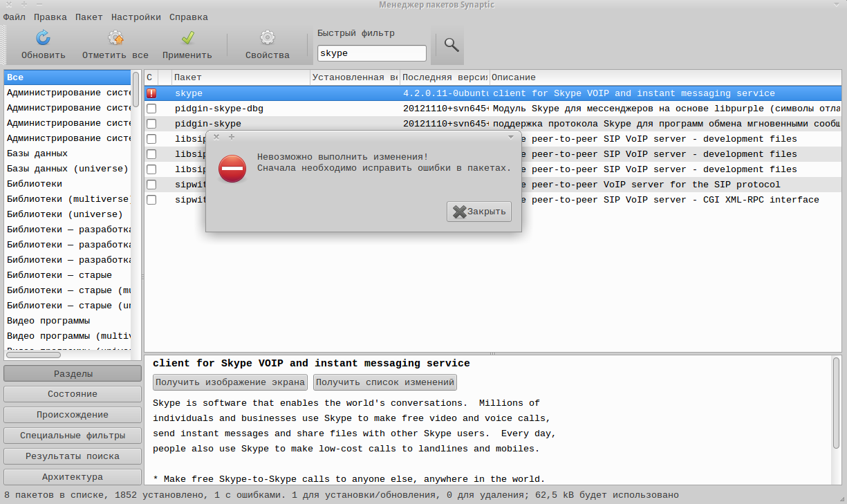Click the red error status icon for skype
Screen dimensions: 847x504
click(151, 93)
